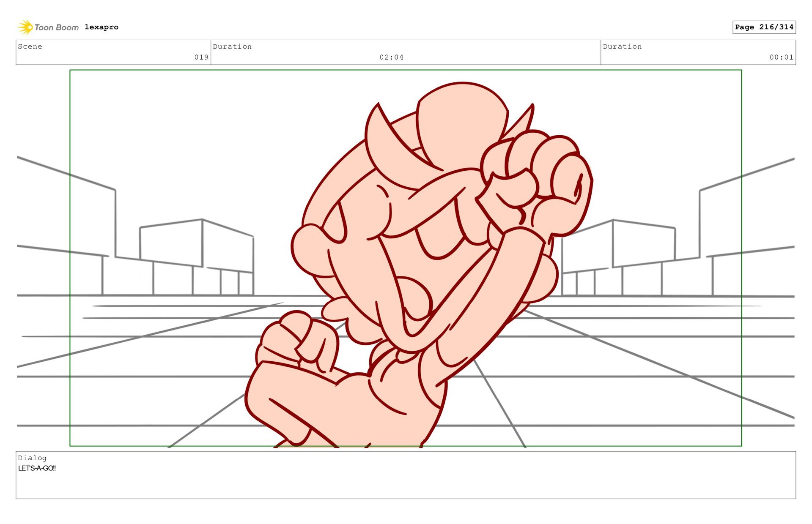Click the storyboard panel character drawing

point(419,264)
